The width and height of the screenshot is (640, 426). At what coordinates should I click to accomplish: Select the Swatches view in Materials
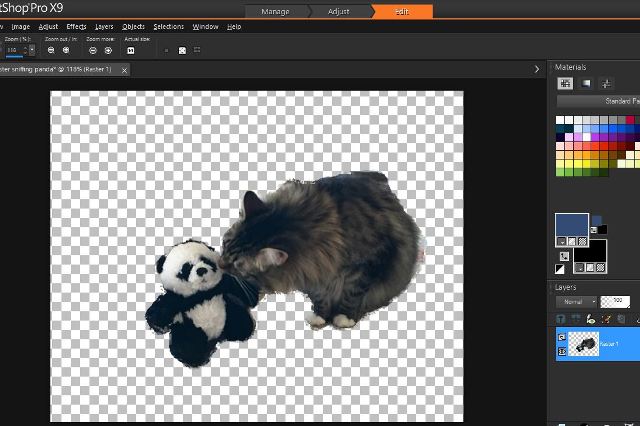tap(565, 83)
